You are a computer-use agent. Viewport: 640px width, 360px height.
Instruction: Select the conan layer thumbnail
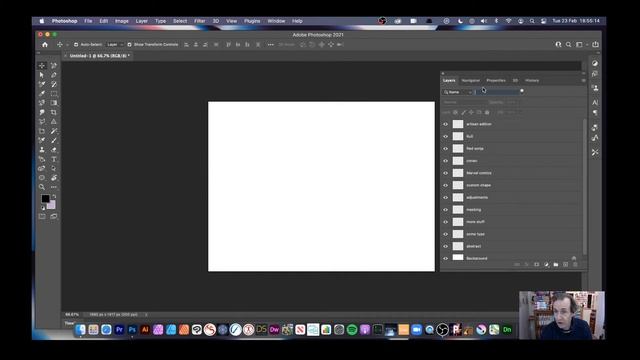click(x=458, y=161)
